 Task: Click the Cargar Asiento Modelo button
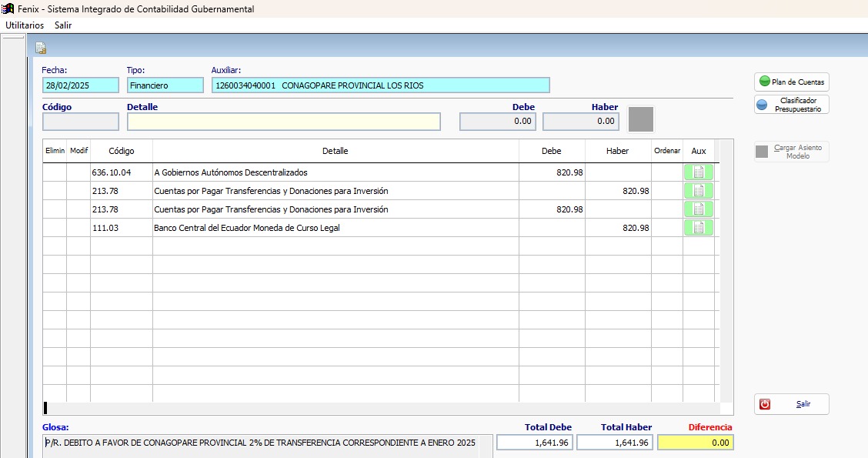(x=791, y=152)
